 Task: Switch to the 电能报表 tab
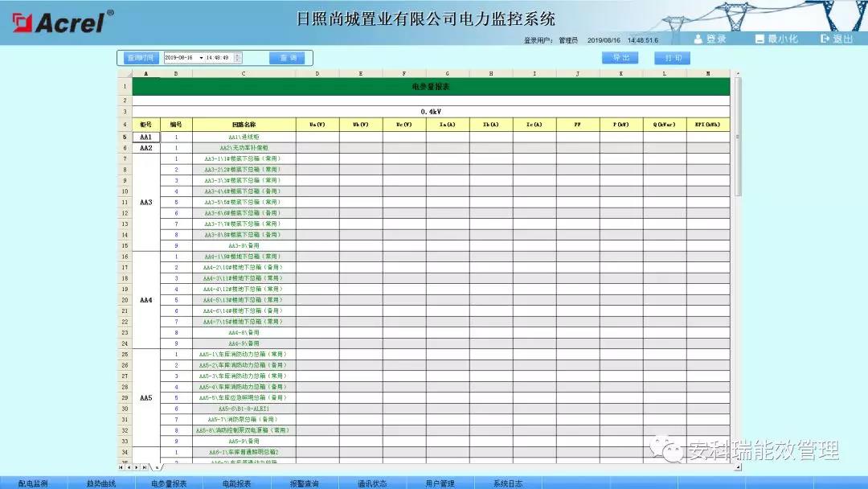tap(237, 483)
